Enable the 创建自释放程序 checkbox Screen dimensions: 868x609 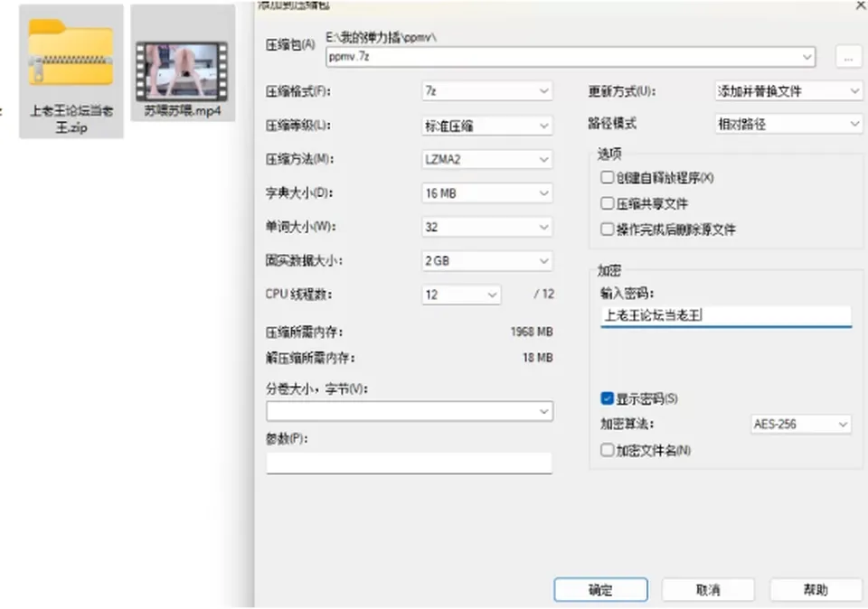point(608,178)
